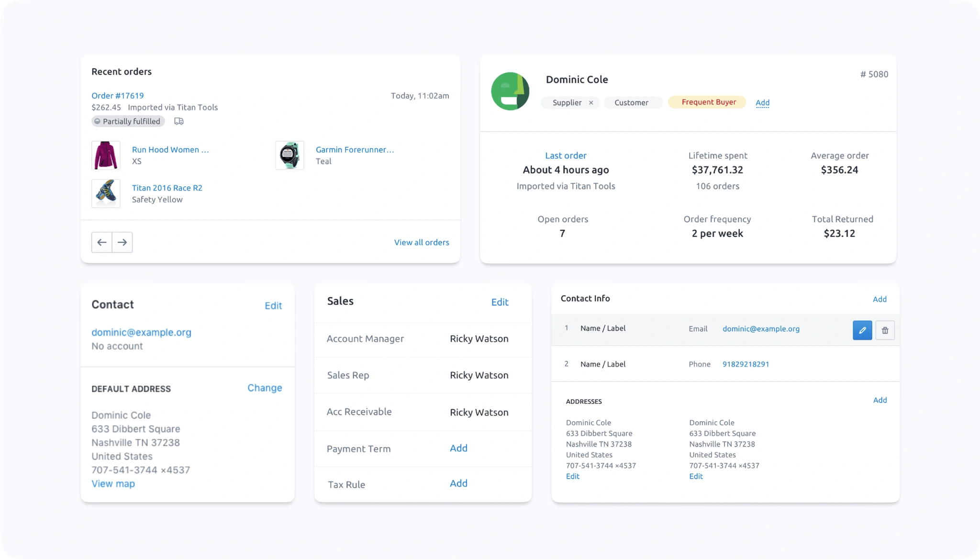Click View all orders link
The image size is (980, 560).
421,243
